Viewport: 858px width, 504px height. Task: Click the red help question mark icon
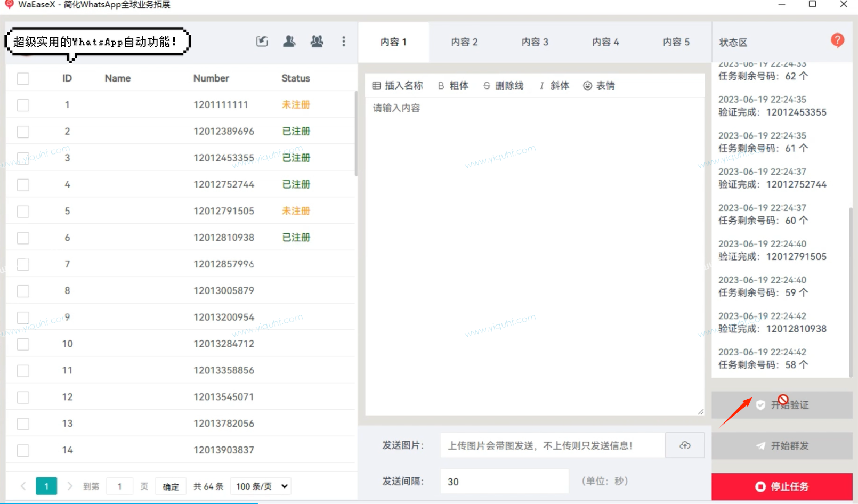pyautogui.click(x=837, y=40)
